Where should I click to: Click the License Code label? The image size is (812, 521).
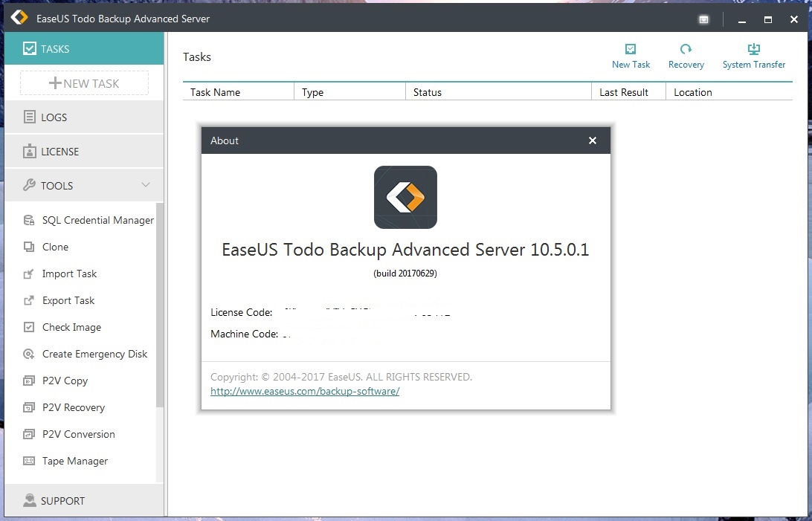pyautogui.click(x=242, y=312)
